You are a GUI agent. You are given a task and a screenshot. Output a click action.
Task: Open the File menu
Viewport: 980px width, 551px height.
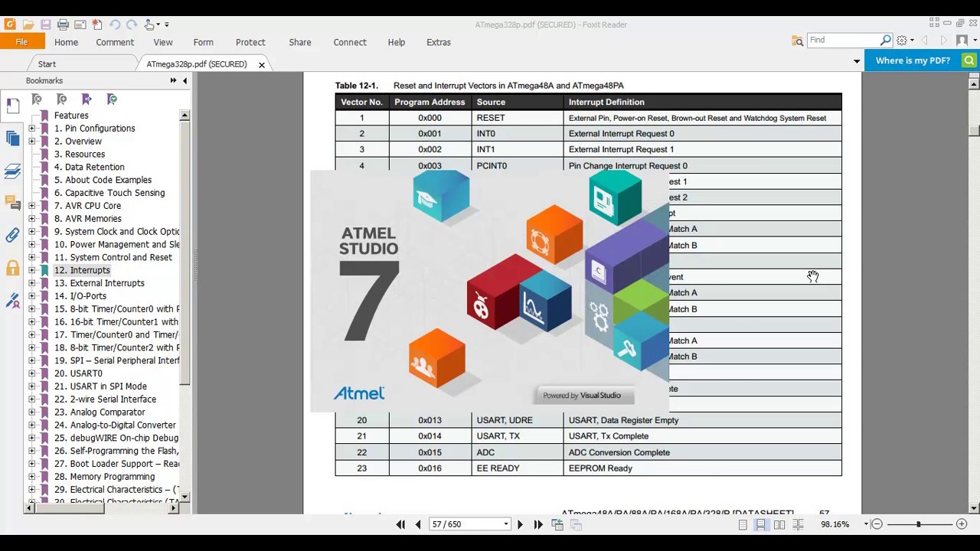21,42
